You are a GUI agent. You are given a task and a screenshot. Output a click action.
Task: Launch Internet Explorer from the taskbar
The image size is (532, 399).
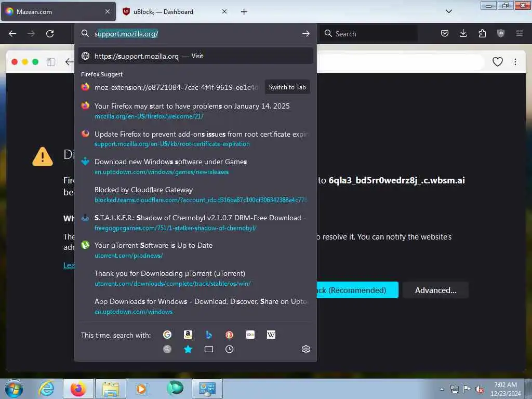pos(46,389)
